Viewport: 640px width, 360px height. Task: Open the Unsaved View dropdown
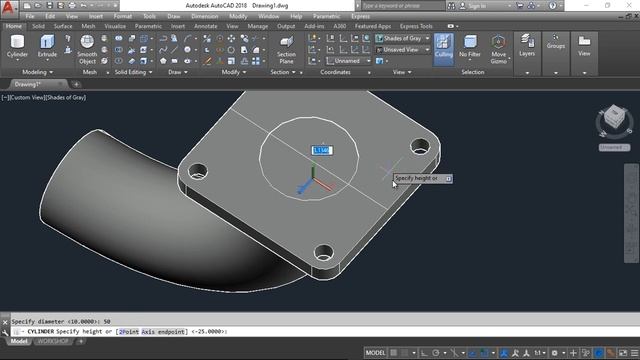[x=402, y=50]
